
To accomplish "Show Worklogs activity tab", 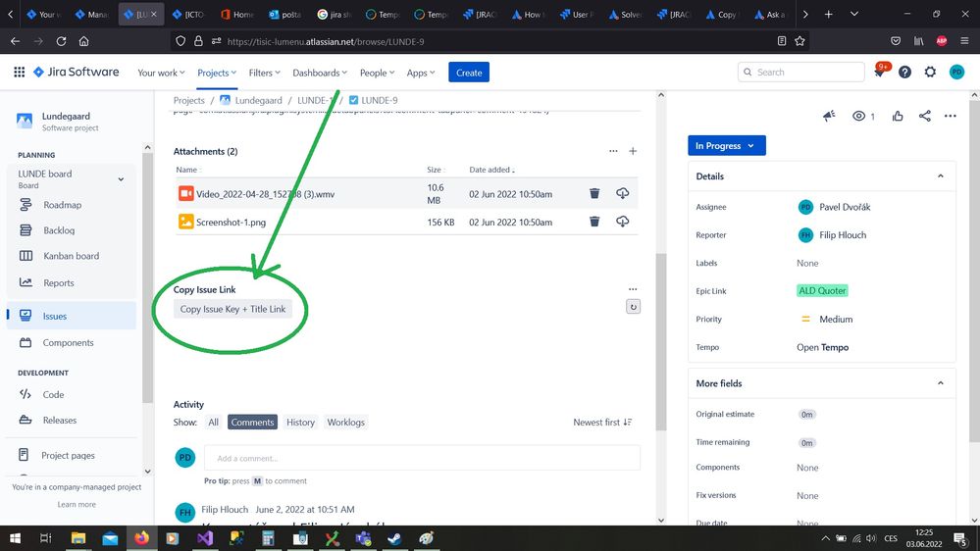I will click(x=345, y=423).
